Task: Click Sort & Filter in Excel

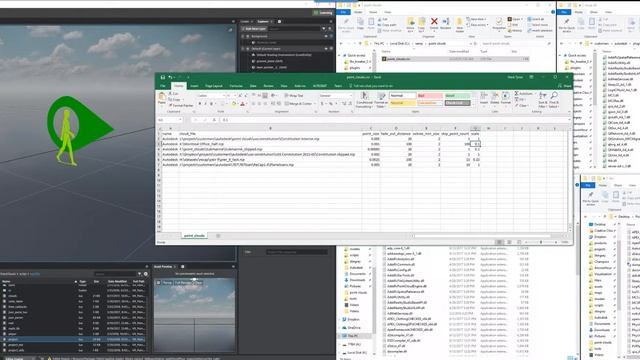Action: click(x=543, y=100)
